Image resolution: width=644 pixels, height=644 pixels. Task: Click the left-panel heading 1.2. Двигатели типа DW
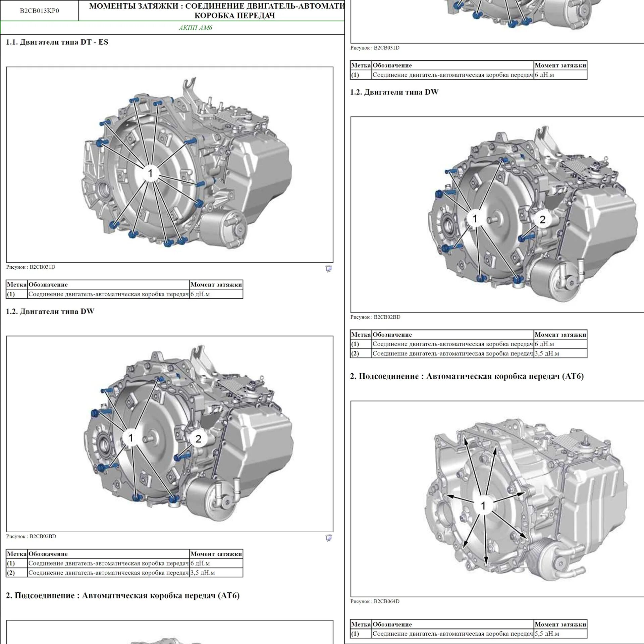click(50, 311)
